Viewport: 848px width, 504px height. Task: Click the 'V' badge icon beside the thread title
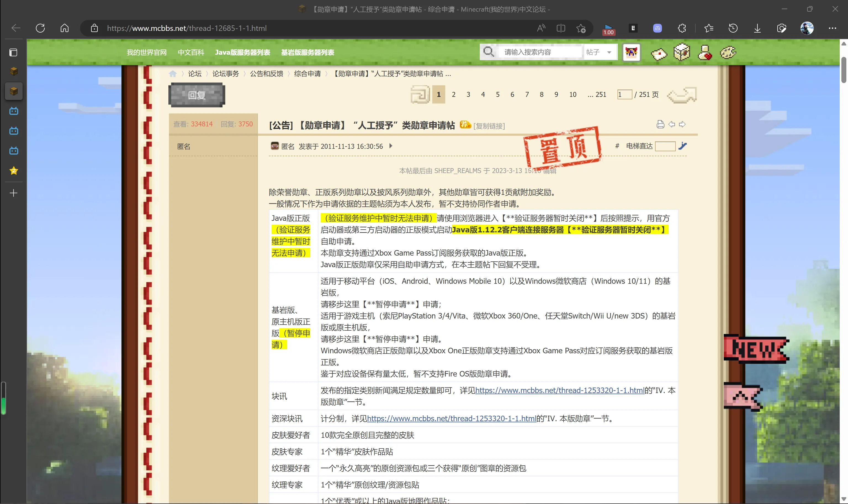pyautogui.click(x=465, y=125)
